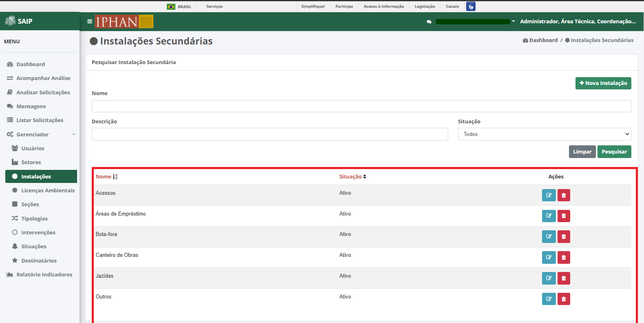Image resolution: width=644 pixels, height=323 pixels.
Task: Delete the Bota-fora installation
Action: (564, 236)
